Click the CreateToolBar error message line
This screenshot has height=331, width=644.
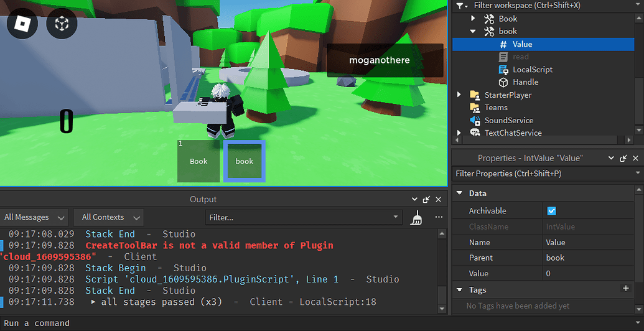point(209,246)
